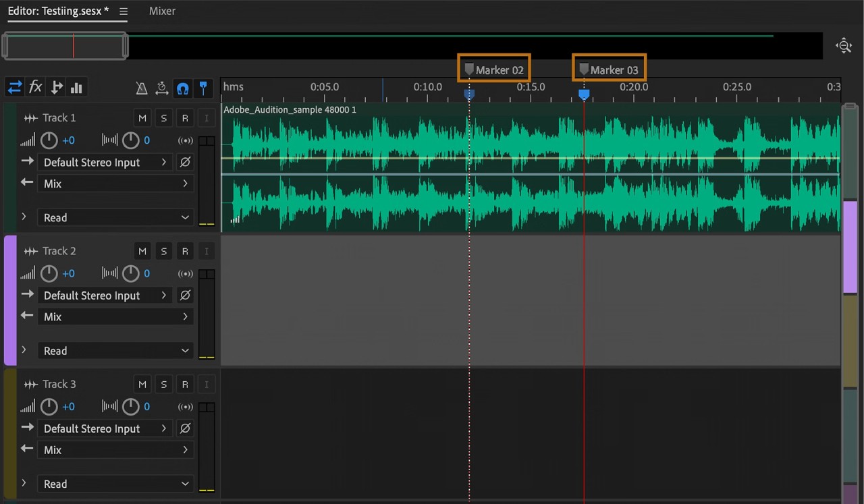This screenshot has width=864, height=504.
Task: Open the Editor panel hamburger menu
Action: coord(124,11)
